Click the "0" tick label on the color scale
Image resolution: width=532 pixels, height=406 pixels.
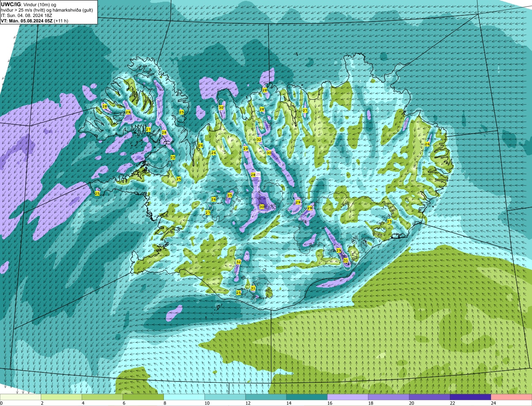[x=2, y=403]
